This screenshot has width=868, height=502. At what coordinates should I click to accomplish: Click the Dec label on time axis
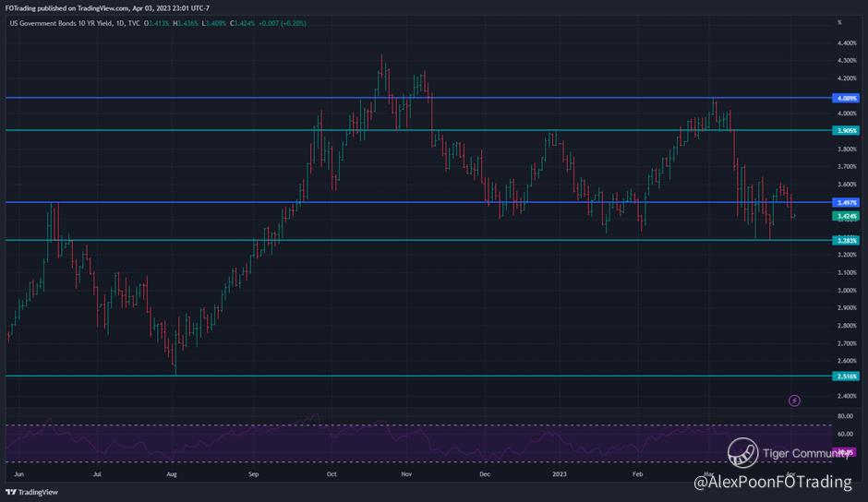pos(485,474)
